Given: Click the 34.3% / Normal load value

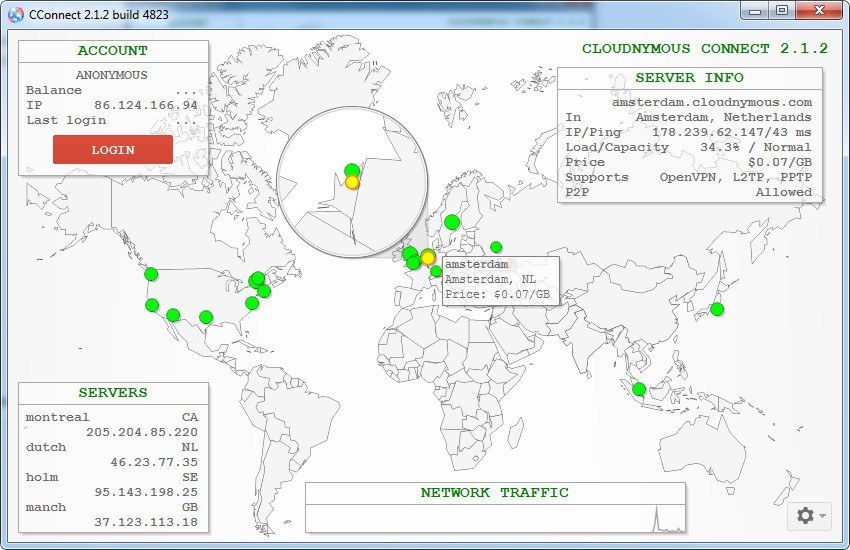Looking at the screenshot, I should [755, 147].
